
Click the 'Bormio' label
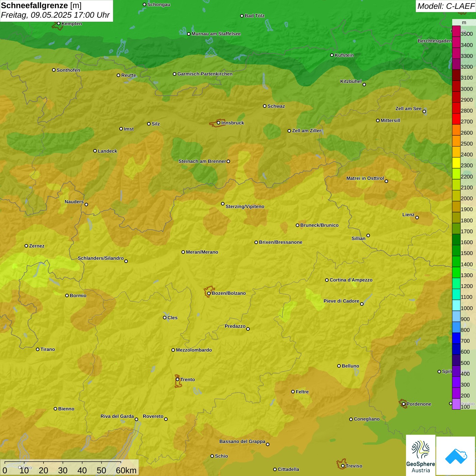click(x=78, y=295)
